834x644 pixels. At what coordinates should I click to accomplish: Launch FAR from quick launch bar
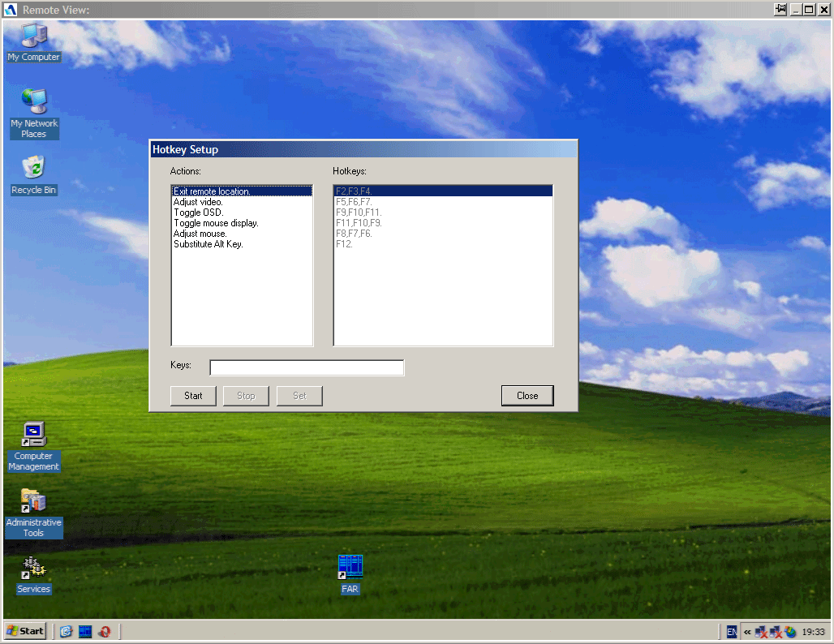coord(85,631)
